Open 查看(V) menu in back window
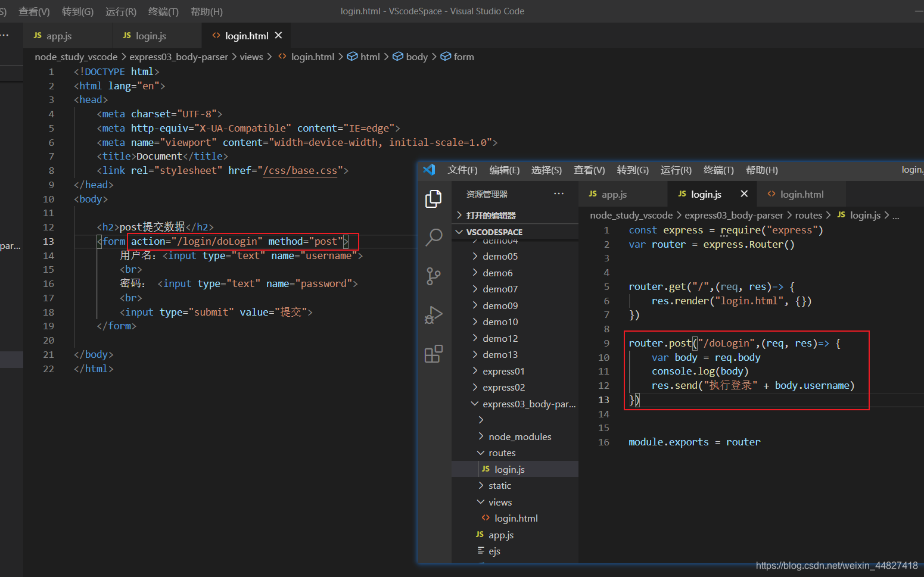This screenshot has height=577, width=924. tap(34, 11)
